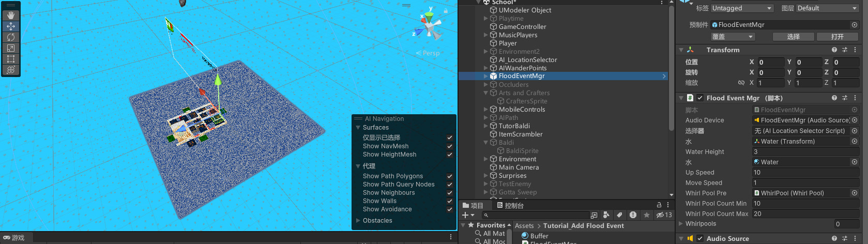Toggle the scale constrained proportions link icon

click(741, 83)
